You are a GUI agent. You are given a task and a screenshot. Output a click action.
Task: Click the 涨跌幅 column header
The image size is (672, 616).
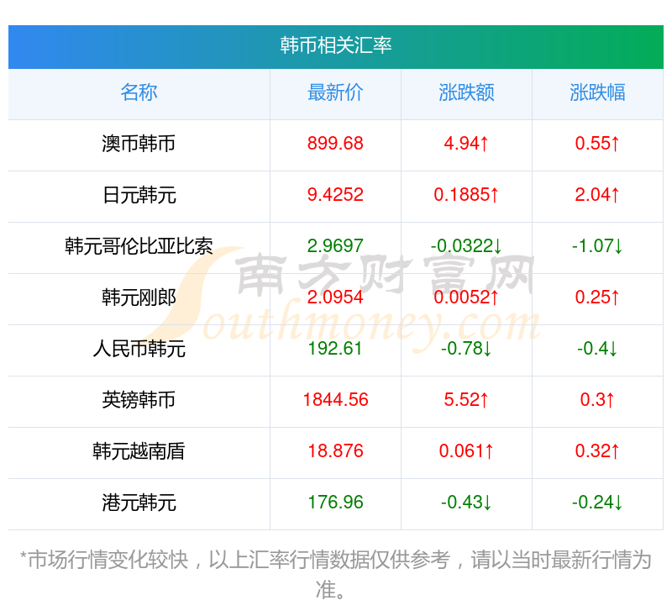(597, 92)
